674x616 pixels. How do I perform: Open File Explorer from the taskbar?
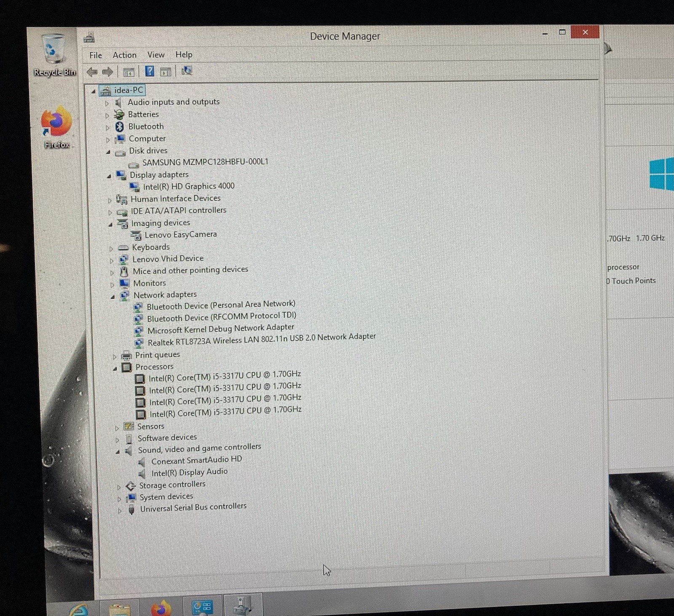click(120, 609)
